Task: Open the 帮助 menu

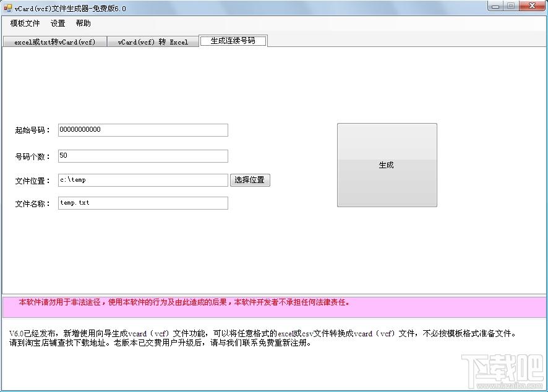Action: (83, 23)
